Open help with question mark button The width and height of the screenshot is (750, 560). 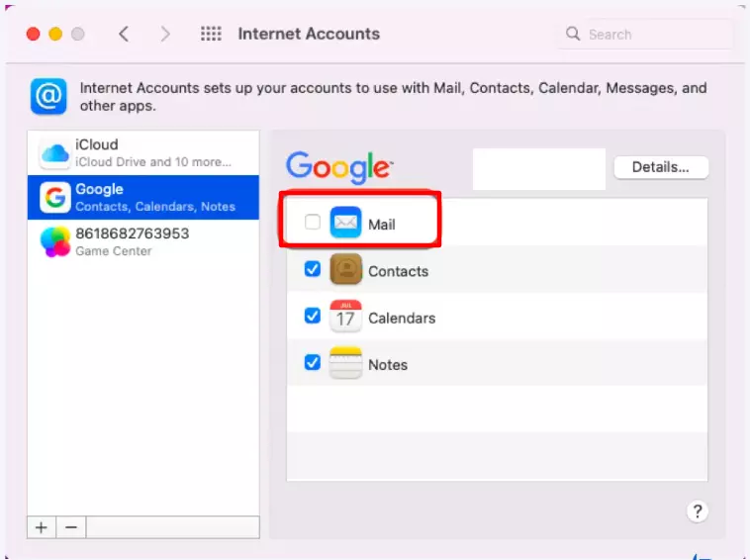(698, 512)
